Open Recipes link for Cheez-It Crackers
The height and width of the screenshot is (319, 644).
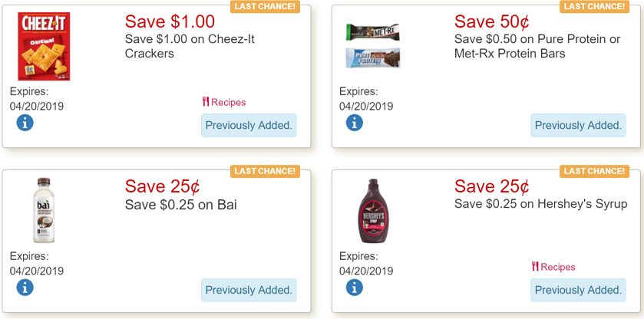pyautogui.click(x=224, y=102)
